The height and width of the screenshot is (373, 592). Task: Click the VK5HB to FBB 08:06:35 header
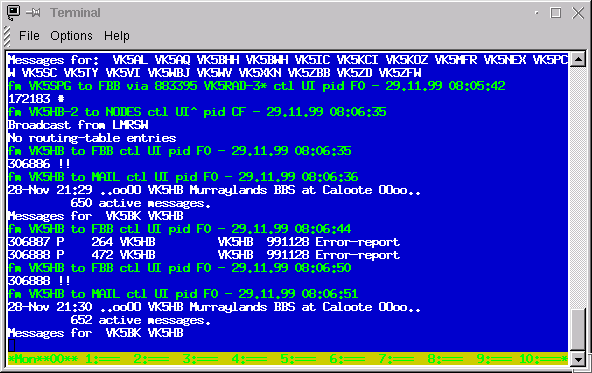pyautogui.click(x=180, y=151)
